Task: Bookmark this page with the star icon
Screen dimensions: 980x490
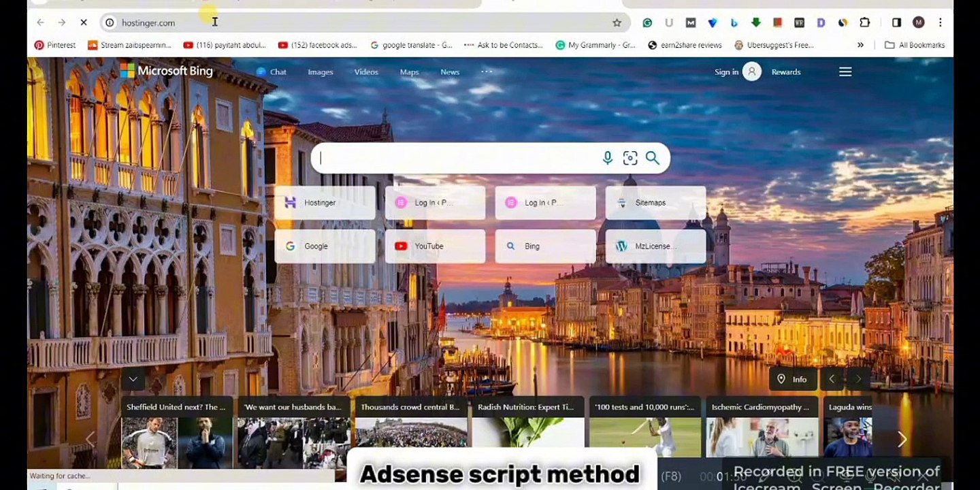Action: (617, 22)
